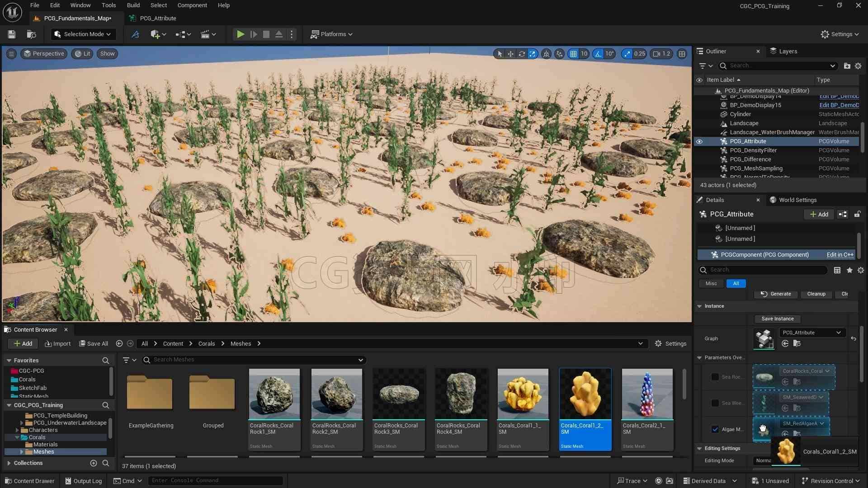Image resolution: width=868 pixels, height=488 pixels.
Task: Show the All properties filter
Action: pos(736,284)
